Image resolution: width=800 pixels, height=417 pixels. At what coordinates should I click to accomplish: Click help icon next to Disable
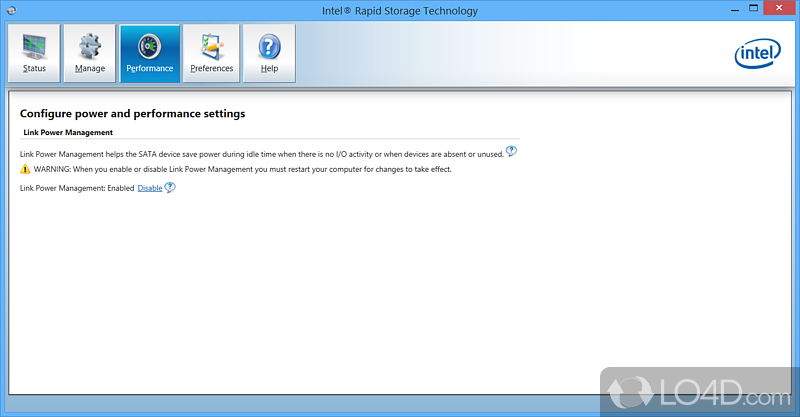170,187
